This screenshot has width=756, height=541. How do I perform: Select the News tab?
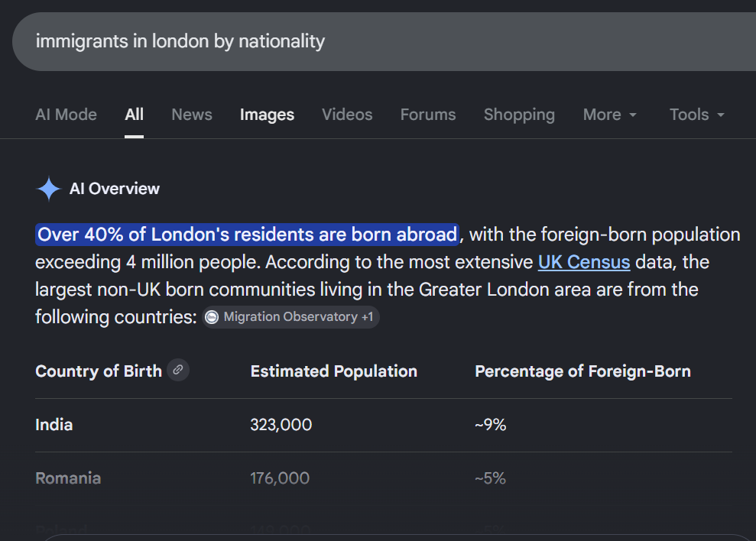(192, 115)
